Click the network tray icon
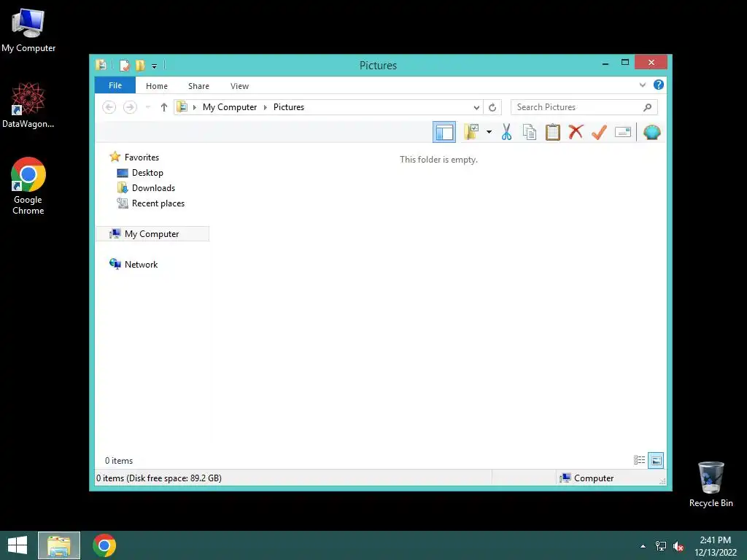This screenshot has height=560, width=747. tap(660, 546)
